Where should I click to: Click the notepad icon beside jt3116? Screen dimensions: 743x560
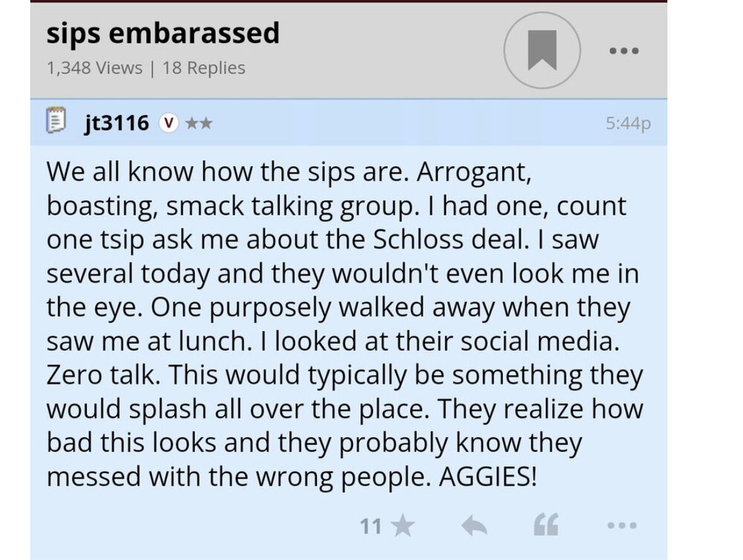tap(56, 121)
